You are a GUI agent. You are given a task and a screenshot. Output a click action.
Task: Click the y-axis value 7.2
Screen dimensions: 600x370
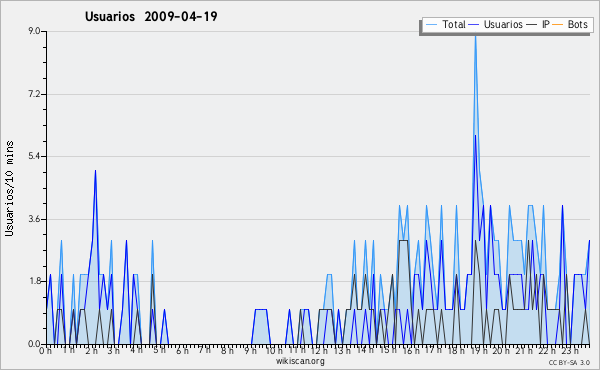(34, 94)
